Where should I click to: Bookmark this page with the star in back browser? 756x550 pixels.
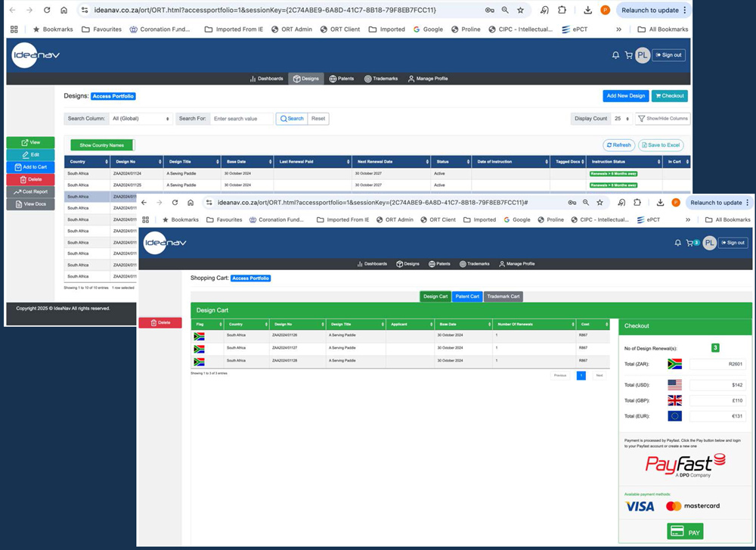coord(520,10)
